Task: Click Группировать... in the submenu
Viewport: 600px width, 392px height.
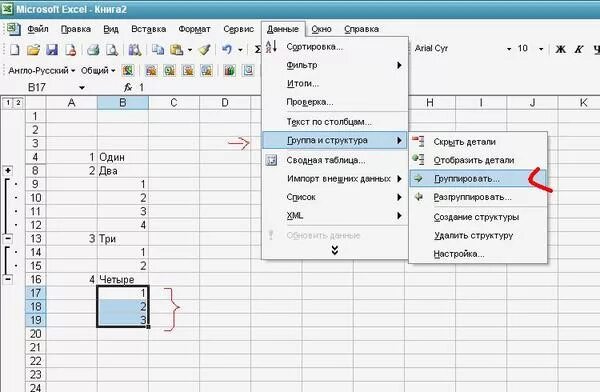Action: 478,178
